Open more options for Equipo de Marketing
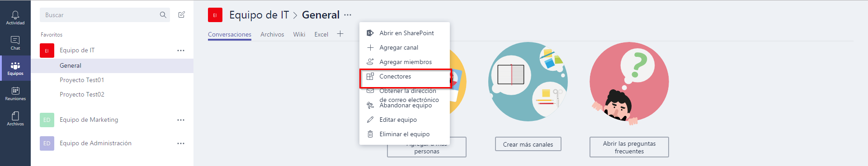This screenshot has height=166, width=868. [x=181, y=120]
